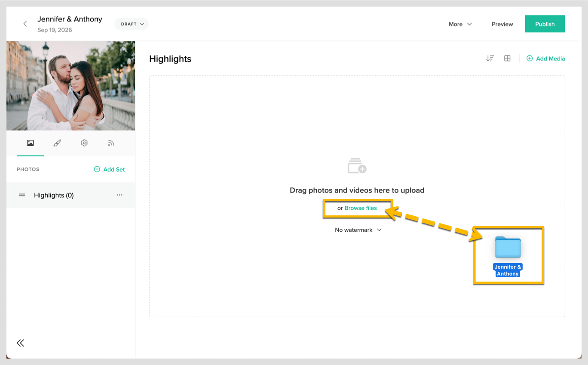Image resolution: width=588 pixels, height=365 pixels.
Task: Click the Preview button
Action: (x=502, y=24)
